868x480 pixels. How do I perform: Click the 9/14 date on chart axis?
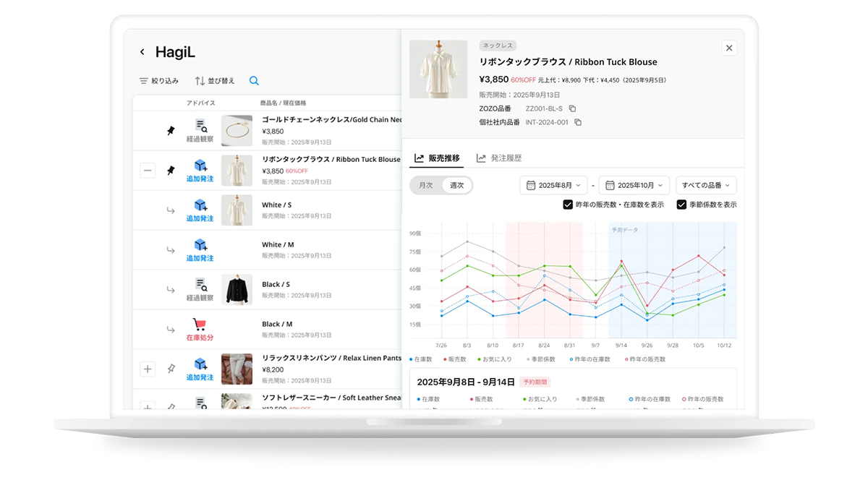click(x=621, y=346)
